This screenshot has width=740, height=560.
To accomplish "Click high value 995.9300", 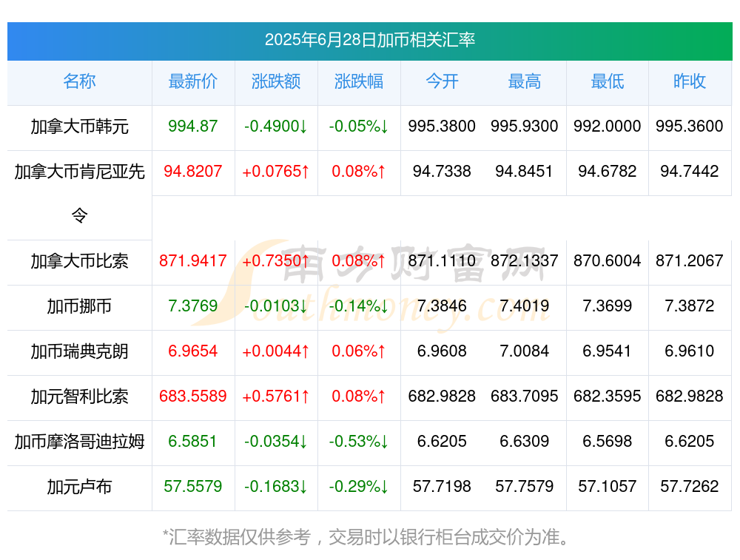I will click(525, 126).
